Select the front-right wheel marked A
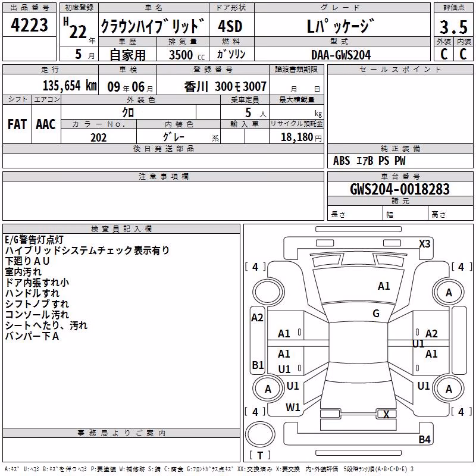The width and height of the screenshot is (476, 476). click(x=449, y=292)
